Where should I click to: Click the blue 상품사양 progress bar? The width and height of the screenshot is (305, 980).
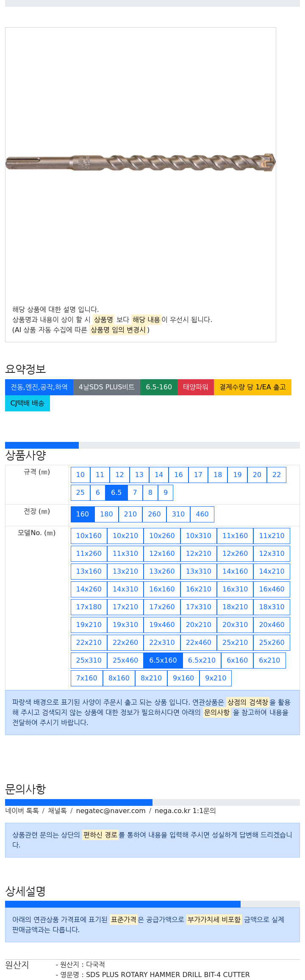coord(42,445)
